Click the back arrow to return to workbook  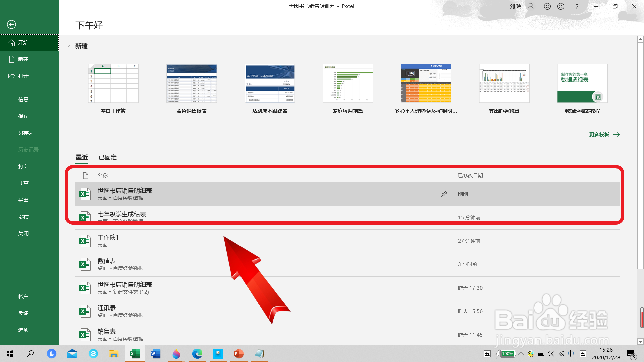[x=11, y=24]
